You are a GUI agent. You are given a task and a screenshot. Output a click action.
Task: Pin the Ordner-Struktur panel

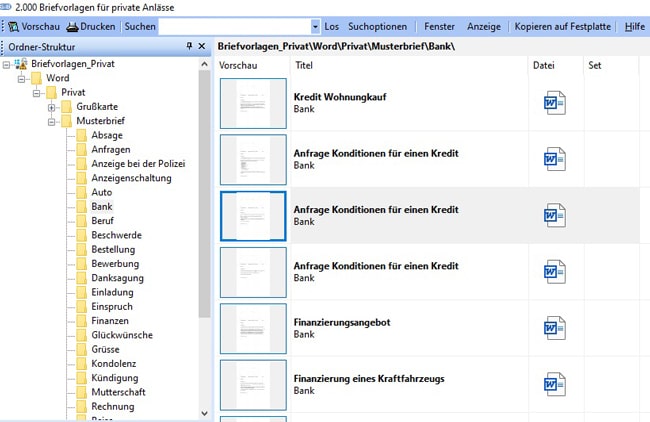point(189,47)
